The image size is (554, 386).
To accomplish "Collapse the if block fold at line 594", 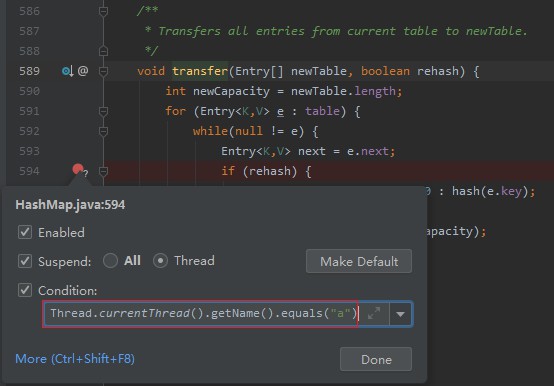I will (x=103, y=172).
